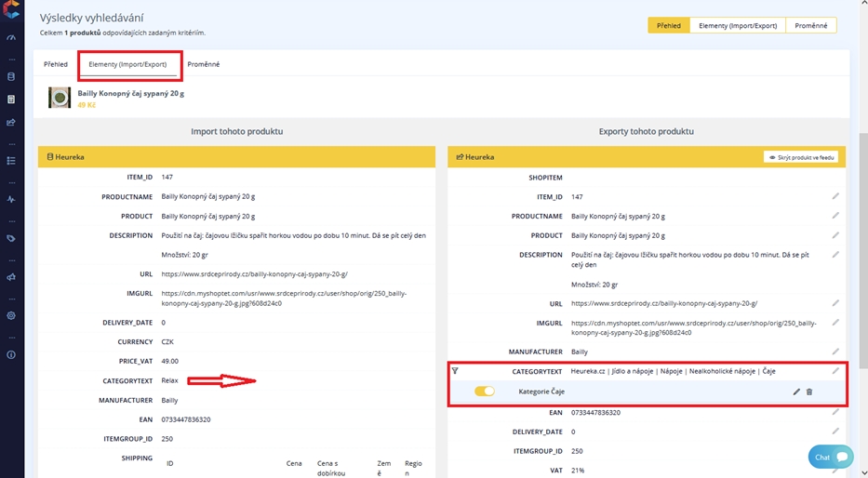Open settings gear in left sidebar
Image resolution: width=868 pixels, height=478 pixels.
(11, 315)
